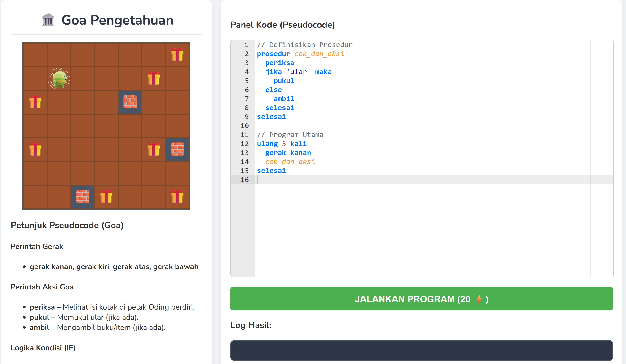This screenshot has width=626, height=364.
Task: Click the gift in the bottom-right corner
Action: [177, 196]
